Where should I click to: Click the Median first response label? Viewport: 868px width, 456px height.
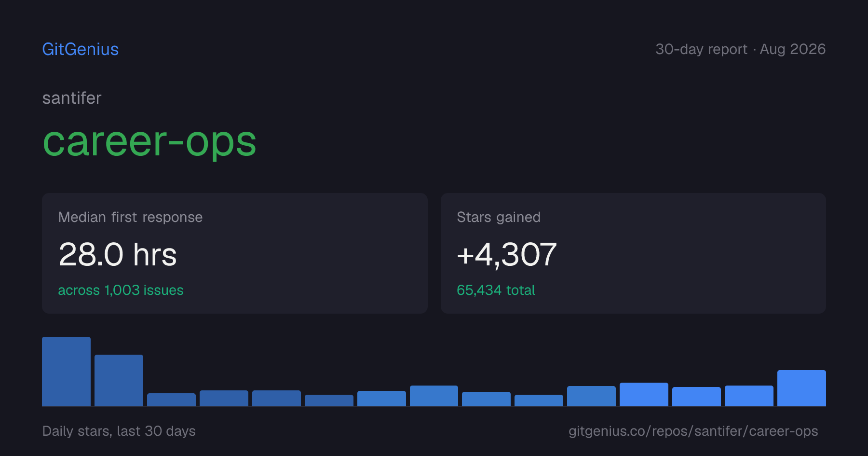(130, 217)
